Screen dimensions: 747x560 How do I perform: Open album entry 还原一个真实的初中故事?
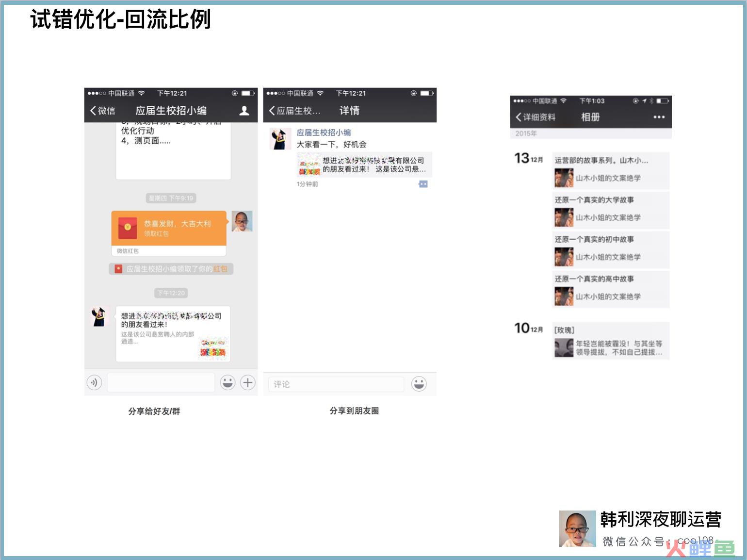coord(611,250)
